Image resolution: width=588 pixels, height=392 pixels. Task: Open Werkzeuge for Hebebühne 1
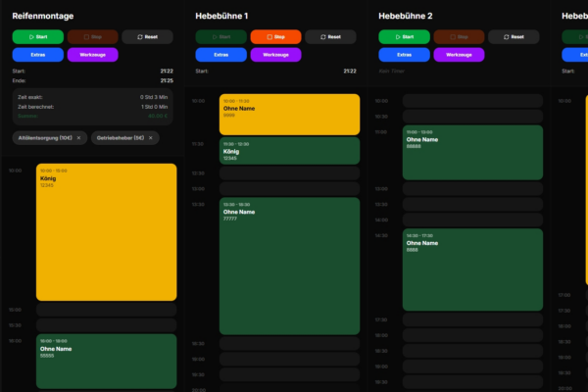pyautogui.click(x=275, y=55)
